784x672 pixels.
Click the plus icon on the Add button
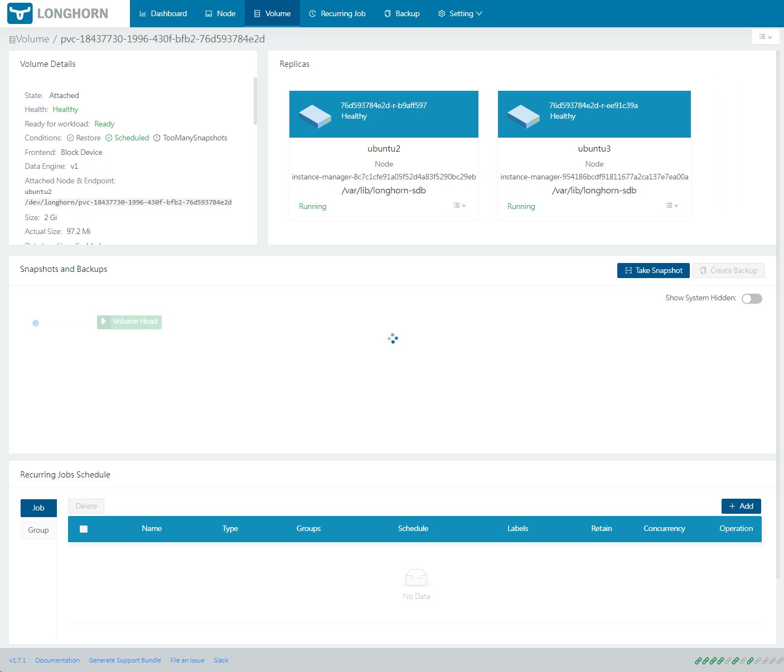(x=733, y=506)
